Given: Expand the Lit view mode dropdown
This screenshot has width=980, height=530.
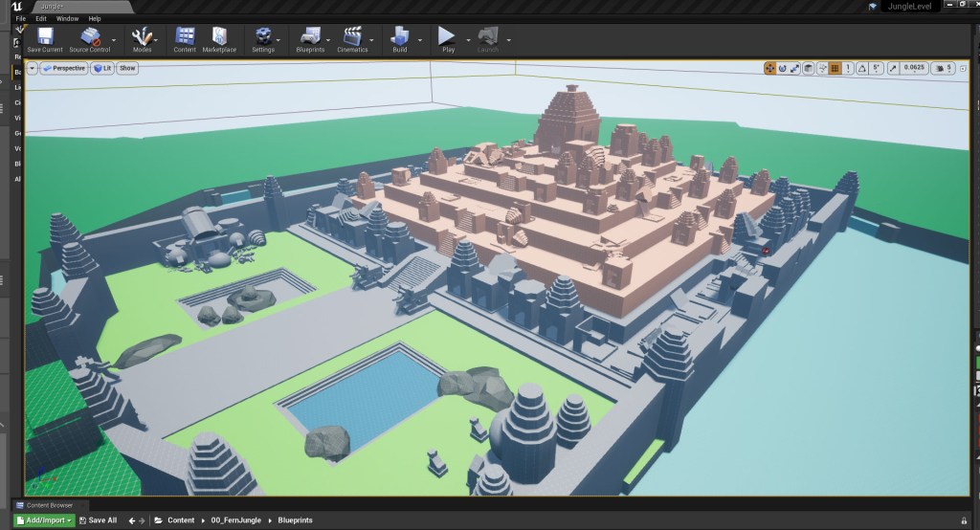Looking at the screenshot, I should (102, 68).
